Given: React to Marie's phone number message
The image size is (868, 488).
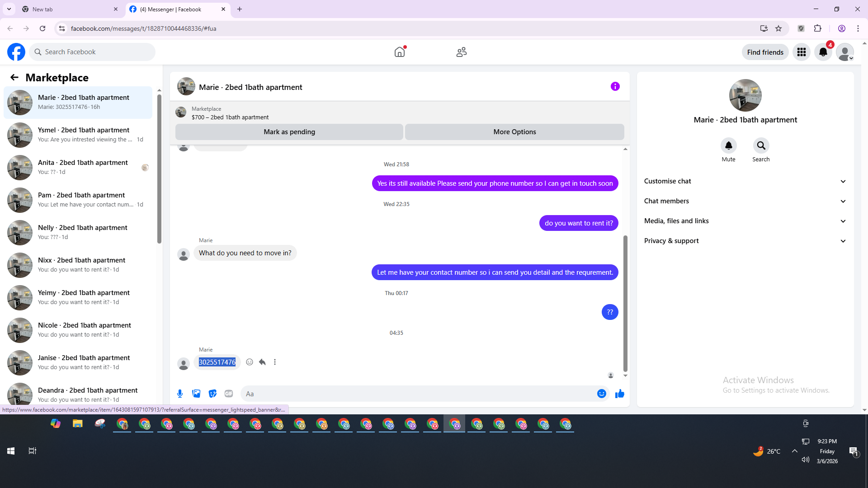Looking at the screenshot, I should tap(250, 362).
